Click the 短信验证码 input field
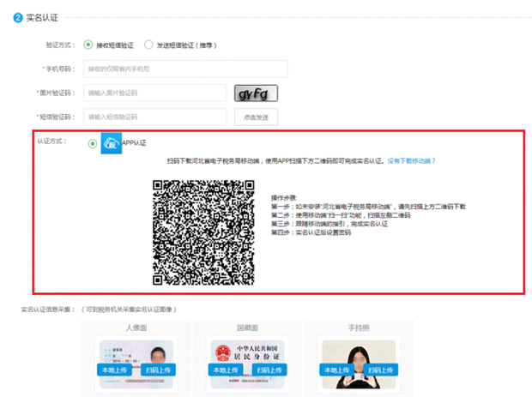The height and width of the screenshot is (397, 532). pyautogui.click(x=154, y=117)
